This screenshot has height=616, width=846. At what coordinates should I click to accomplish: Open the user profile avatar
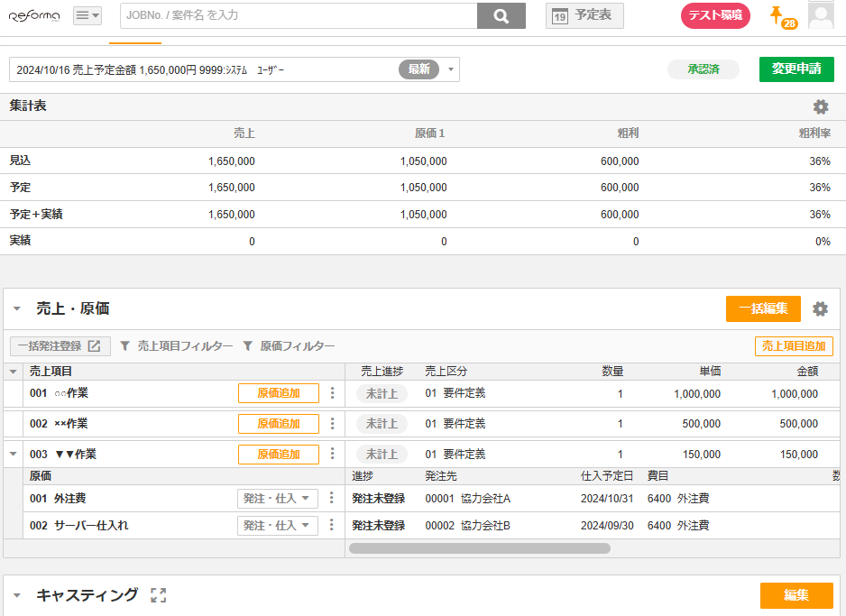821,15
